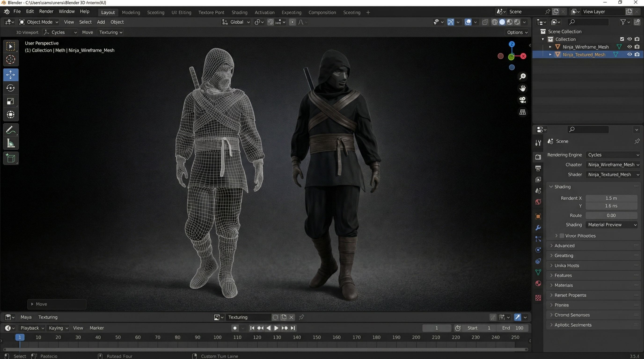Jump to the first frame
The width and height of the screenshot is (644, 359).
(x=252, y=328)
